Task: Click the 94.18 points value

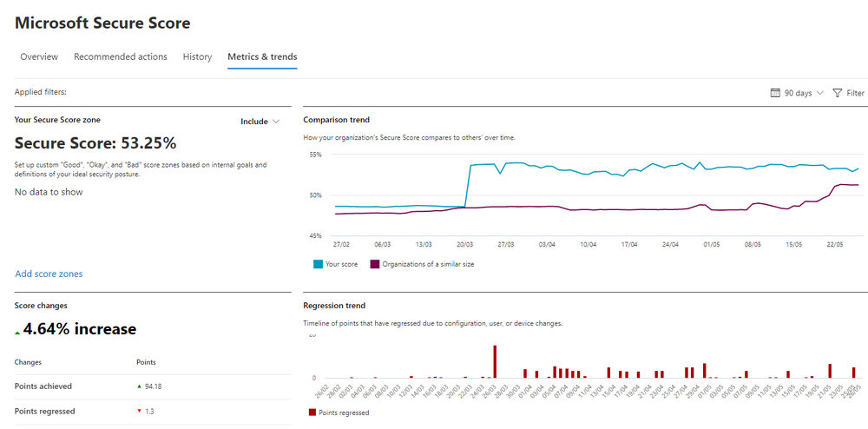Action: [x=154, y=386]
